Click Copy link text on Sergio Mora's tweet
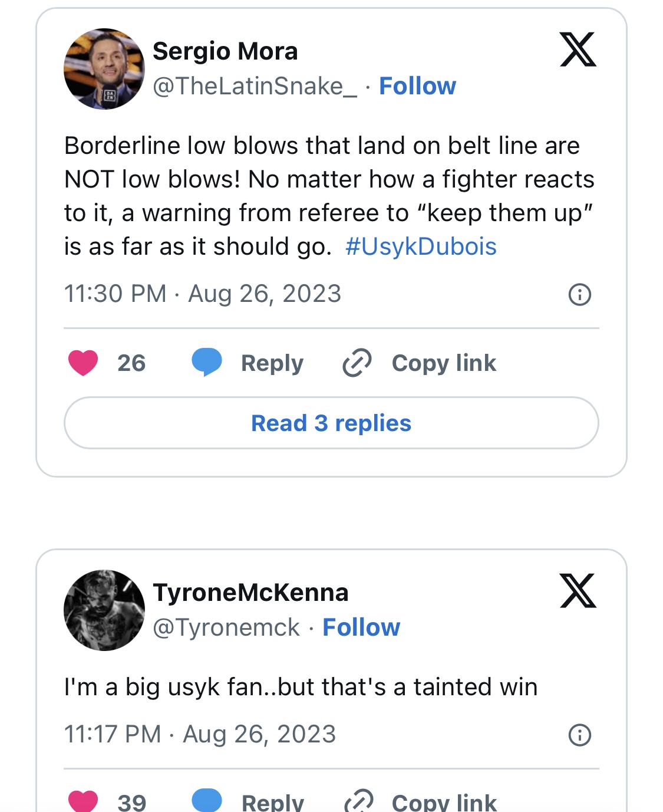Viewport: 663px width, 812px height. point(444,363)
